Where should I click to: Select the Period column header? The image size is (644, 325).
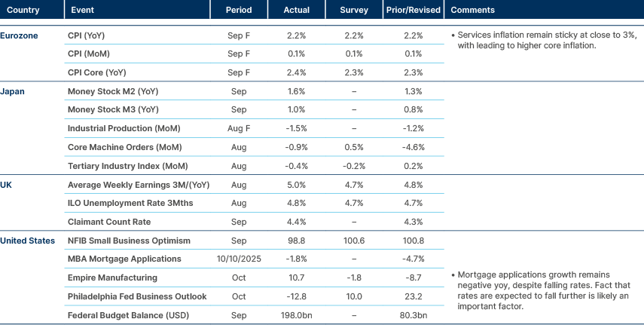click(x=239, y=11)
